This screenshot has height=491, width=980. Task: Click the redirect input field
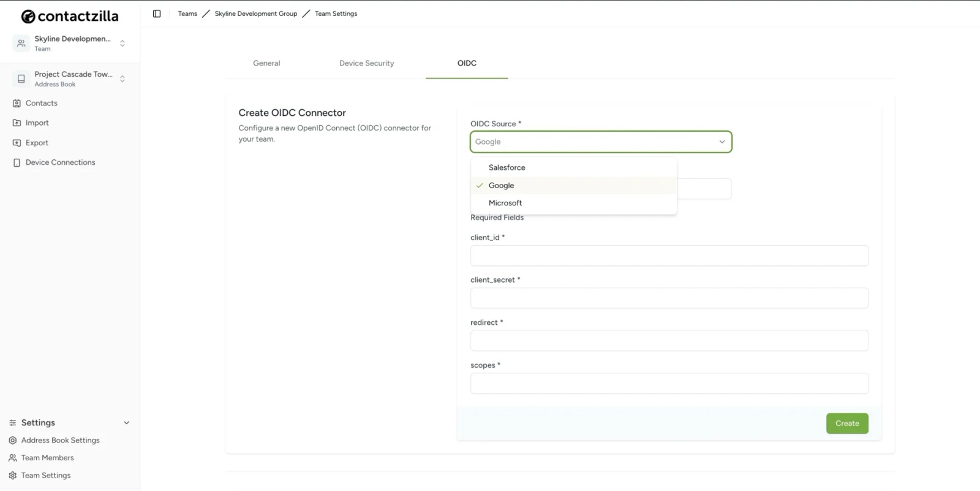pyautogui.click(x=669, y=341)
